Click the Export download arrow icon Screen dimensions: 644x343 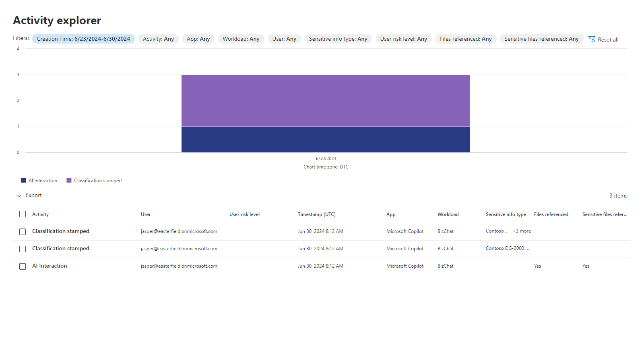tap(19, 195)
